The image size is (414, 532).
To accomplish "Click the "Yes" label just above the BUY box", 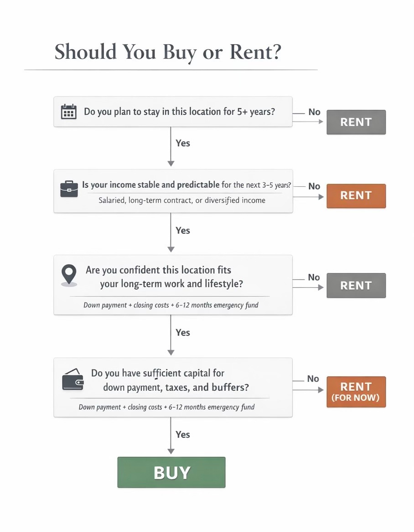I will point(183,435).
